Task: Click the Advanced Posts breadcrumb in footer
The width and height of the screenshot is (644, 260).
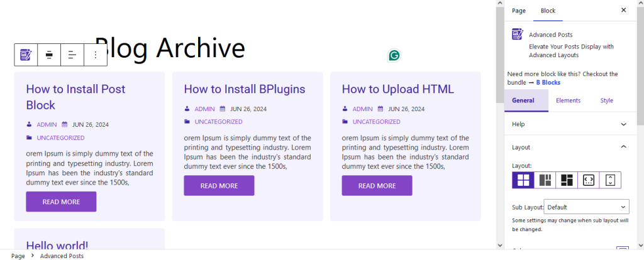Action: click(62, 256)
